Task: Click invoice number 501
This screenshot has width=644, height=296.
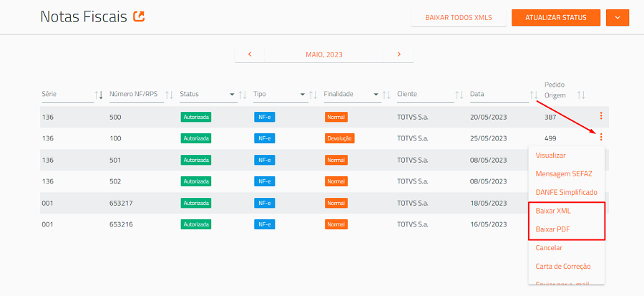Action: (x=115, y=160)
